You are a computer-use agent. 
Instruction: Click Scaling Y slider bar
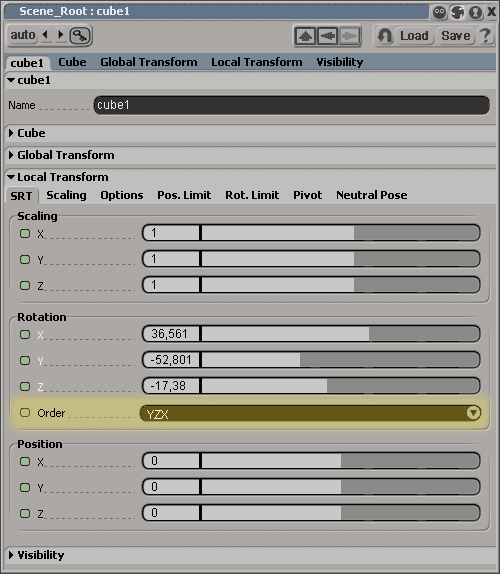click(340, 259)
